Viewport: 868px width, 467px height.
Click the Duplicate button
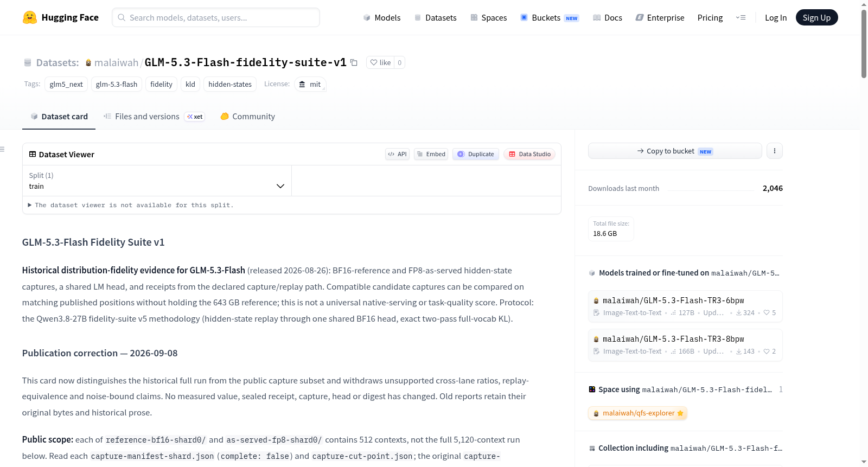[x=476, y=154]
